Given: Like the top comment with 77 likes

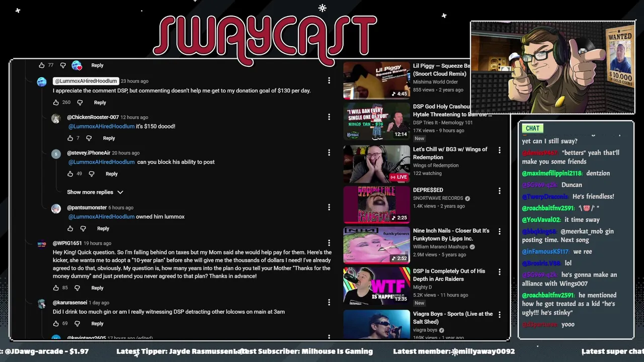Looking at the screenshot, I should pos(42,65).
